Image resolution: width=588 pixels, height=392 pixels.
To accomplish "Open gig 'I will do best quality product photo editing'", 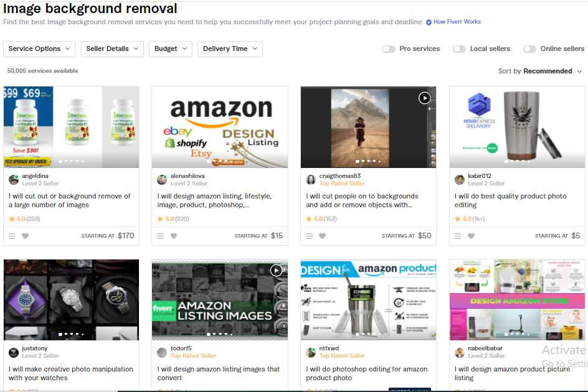I will tap(510, 200).
